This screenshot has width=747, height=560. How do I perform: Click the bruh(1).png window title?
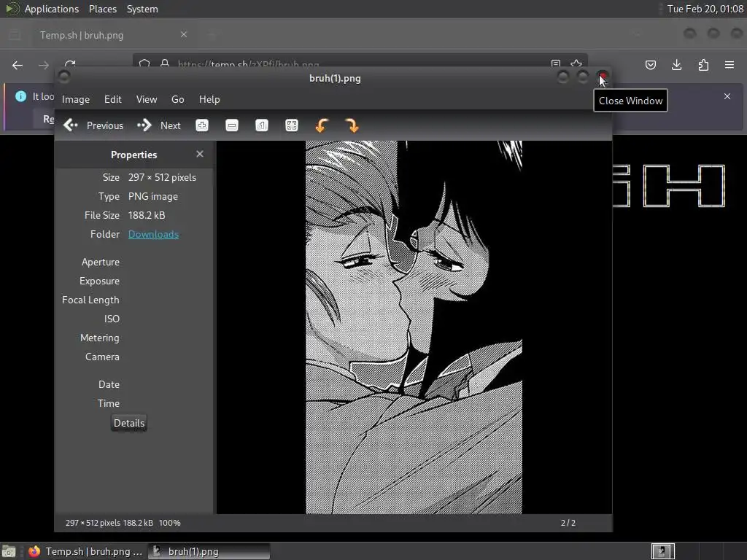(335, 79)
